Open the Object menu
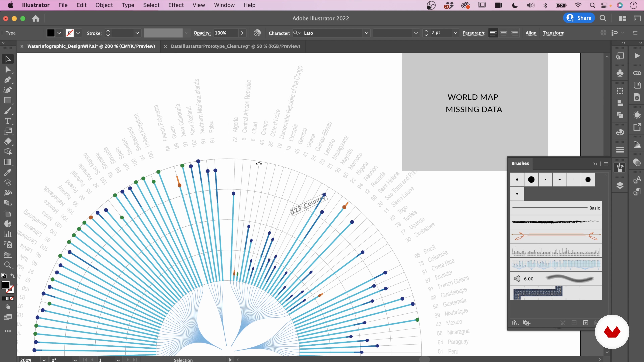This screenshot has height=362, width=644. point(104,5)
